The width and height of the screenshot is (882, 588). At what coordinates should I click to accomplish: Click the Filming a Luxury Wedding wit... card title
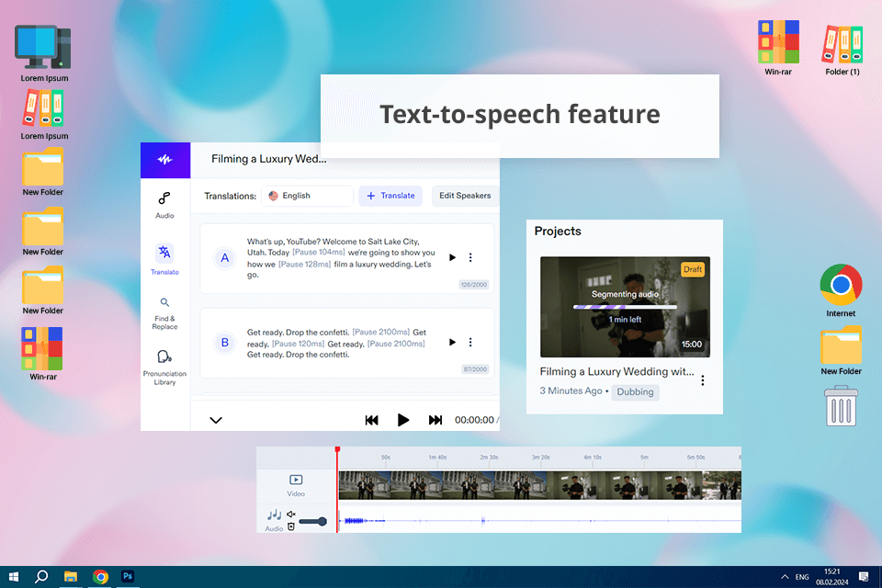pos(616,371)
